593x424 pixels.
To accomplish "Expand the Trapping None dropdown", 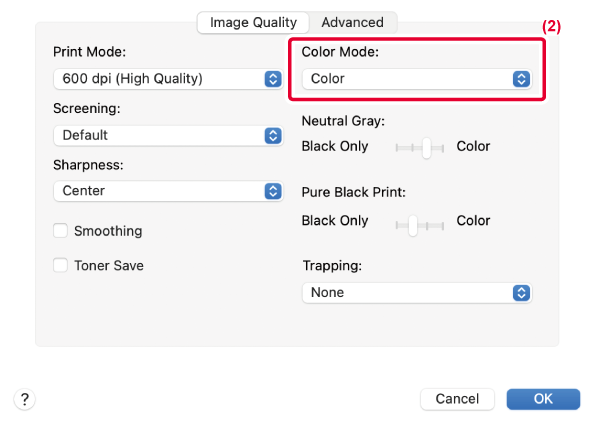I will coord(417,293).
